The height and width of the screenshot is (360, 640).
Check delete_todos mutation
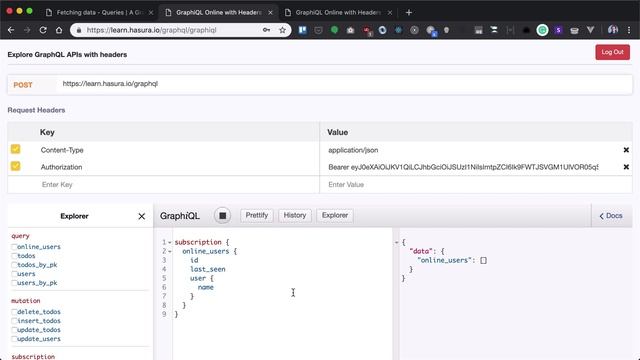click(14, 312)
